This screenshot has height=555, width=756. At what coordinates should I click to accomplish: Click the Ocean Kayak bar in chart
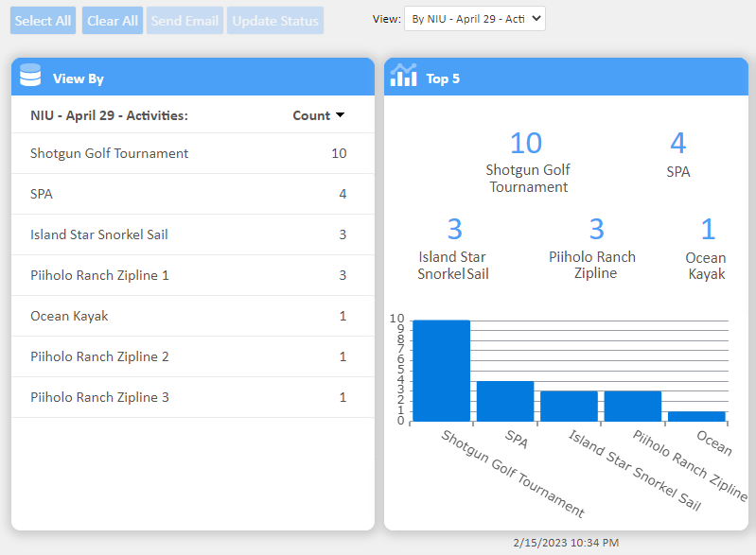click(x=696, y=416)
